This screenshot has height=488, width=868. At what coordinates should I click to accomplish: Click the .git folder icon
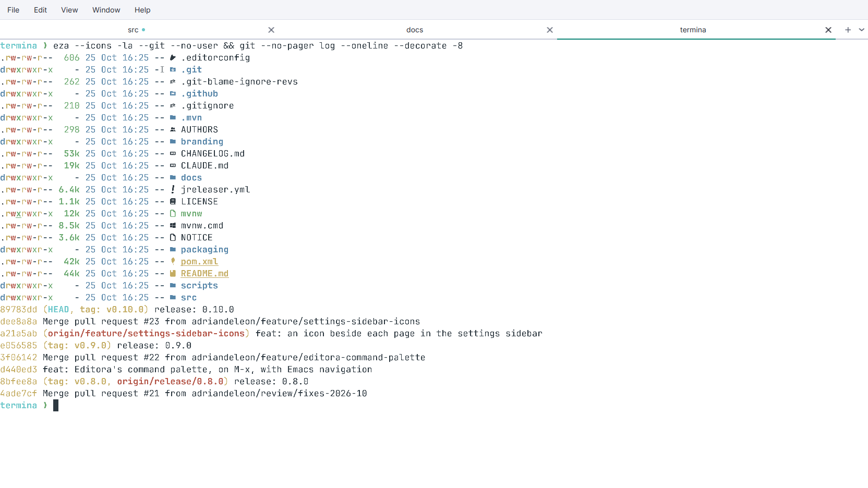pos(173,70)
